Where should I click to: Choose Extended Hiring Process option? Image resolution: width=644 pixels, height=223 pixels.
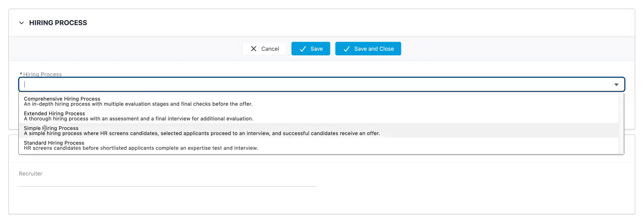[318, 116]
